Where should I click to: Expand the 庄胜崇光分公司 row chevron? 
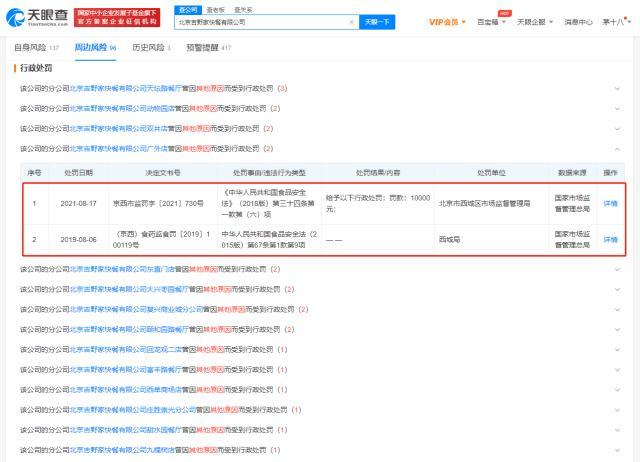pos(617,410)
